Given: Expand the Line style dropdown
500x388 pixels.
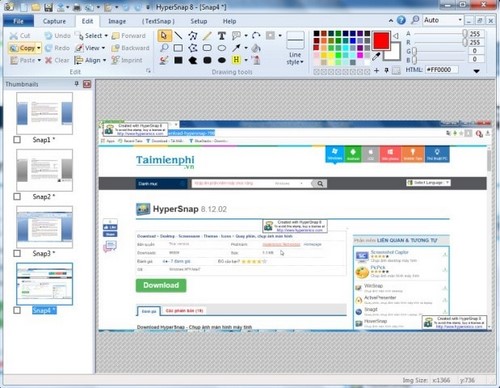Looking at the screenshot, I should (295, 58).
